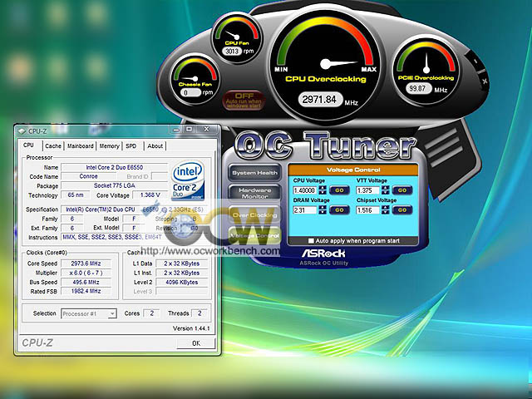Click the 2971.84 MHz CPU frequency readout
532x399 pixels.
point(319,100)
